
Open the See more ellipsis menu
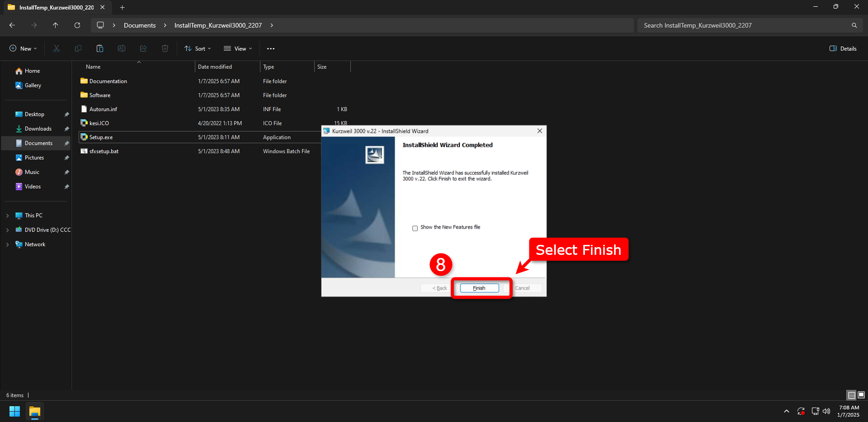point(271,48)
